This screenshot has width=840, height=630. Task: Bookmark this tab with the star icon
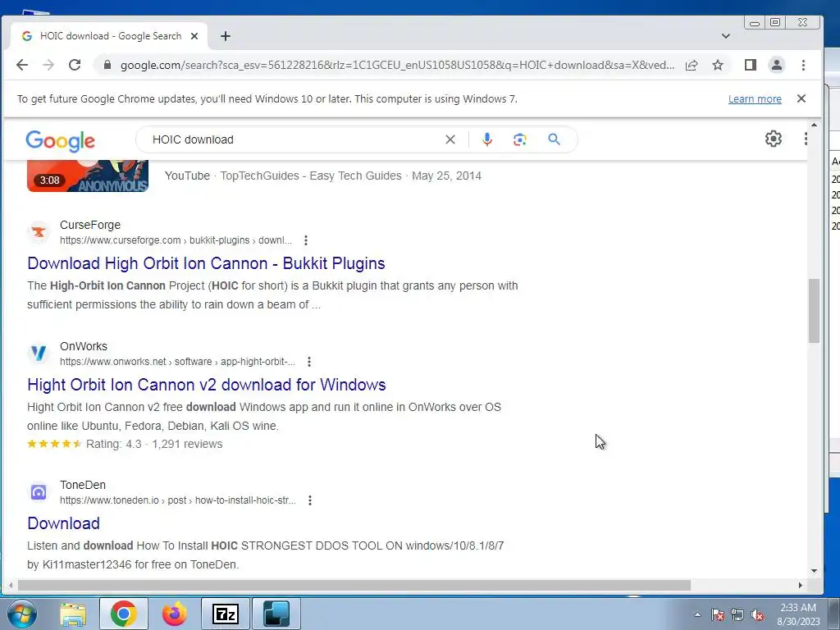point(718,65)
